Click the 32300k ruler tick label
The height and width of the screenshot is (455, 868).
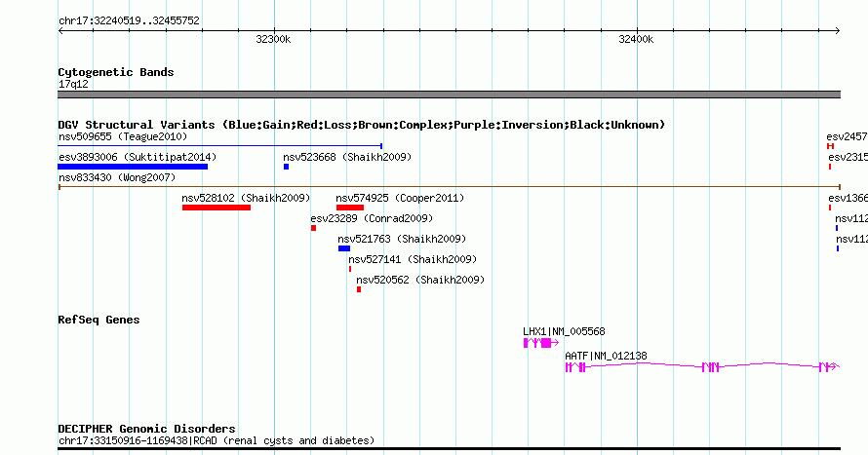[273, 39]
